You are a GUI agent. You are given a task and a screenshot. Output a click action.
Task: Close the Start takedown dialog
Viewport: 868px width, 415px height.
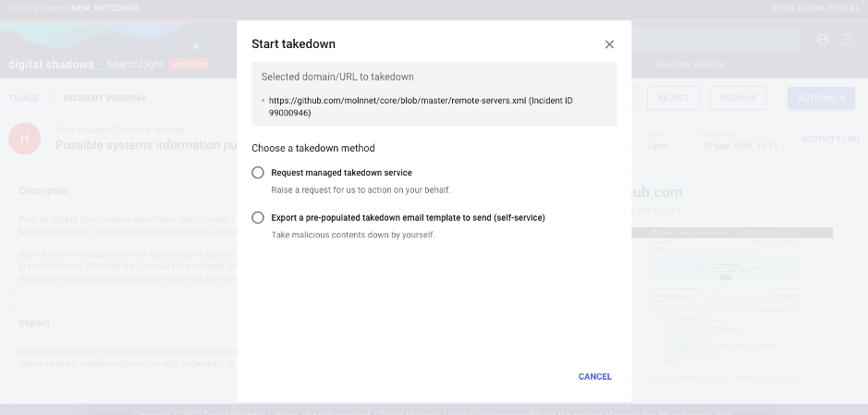coord(609,44)
